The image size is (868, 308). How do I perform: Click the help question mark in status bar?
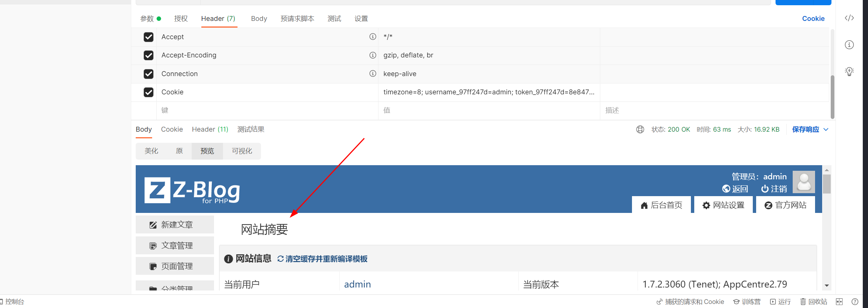[x=855, y=302]
